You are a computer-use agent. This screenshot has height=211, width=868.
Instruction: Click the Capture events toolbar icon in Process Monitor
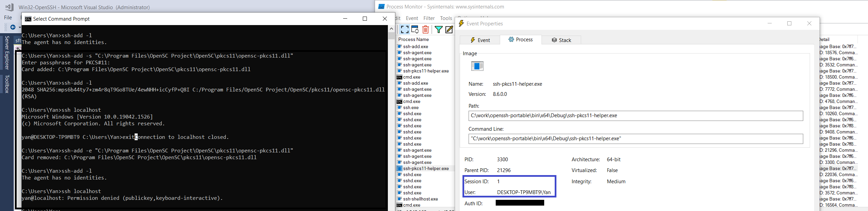click(x=405, y=29)
